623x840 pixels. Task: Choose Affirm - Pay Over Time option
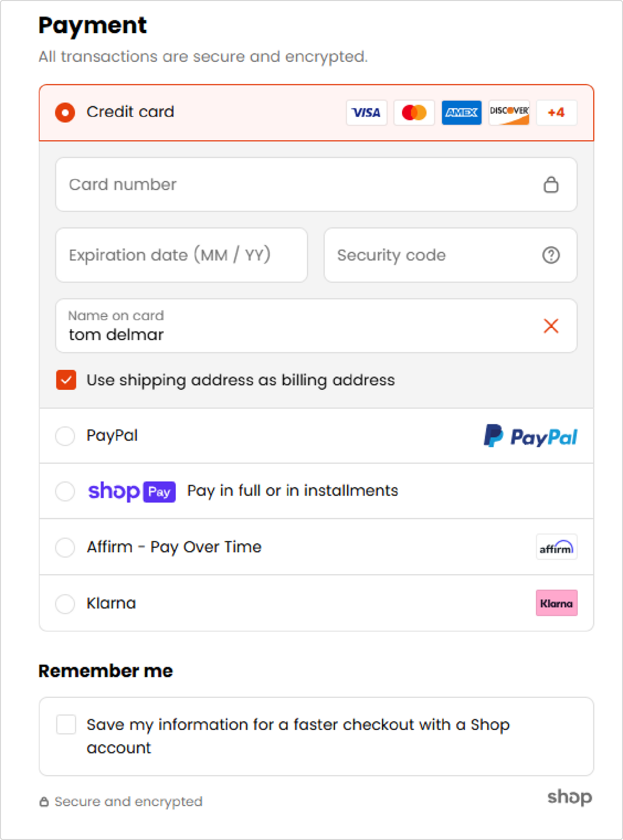pos(65,547)
